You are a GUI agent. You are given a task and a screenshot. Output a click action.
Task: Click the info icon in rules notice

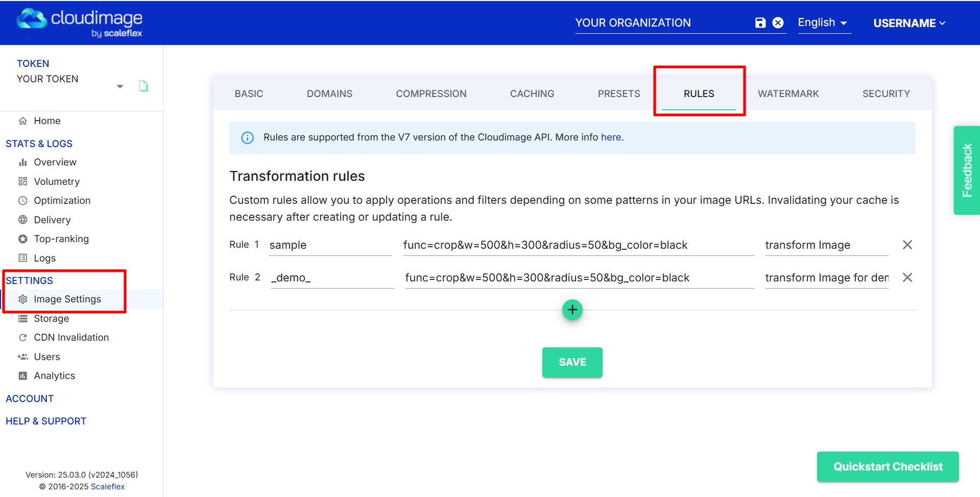(x=248, y=137)
